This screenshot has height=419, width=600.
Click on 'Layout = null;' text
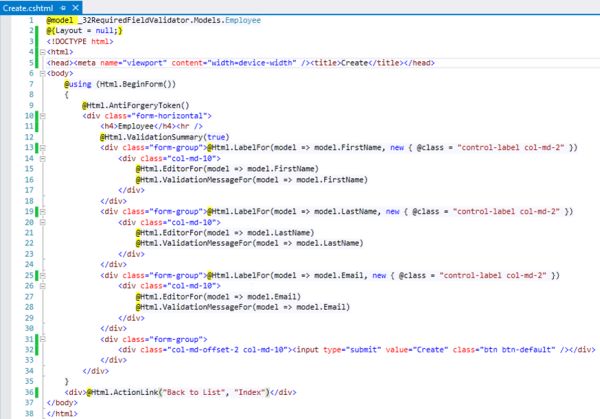point(86,31)
